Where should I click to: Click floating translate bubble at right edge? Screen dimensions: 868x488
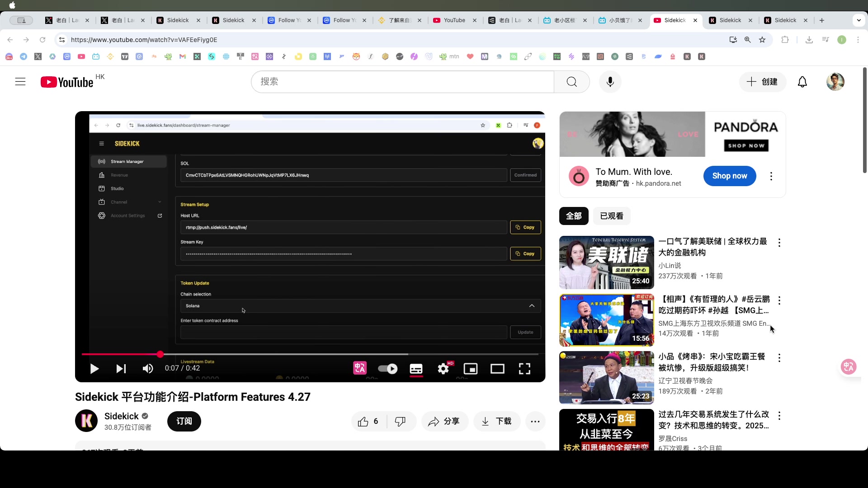click(x=849, y=366)
